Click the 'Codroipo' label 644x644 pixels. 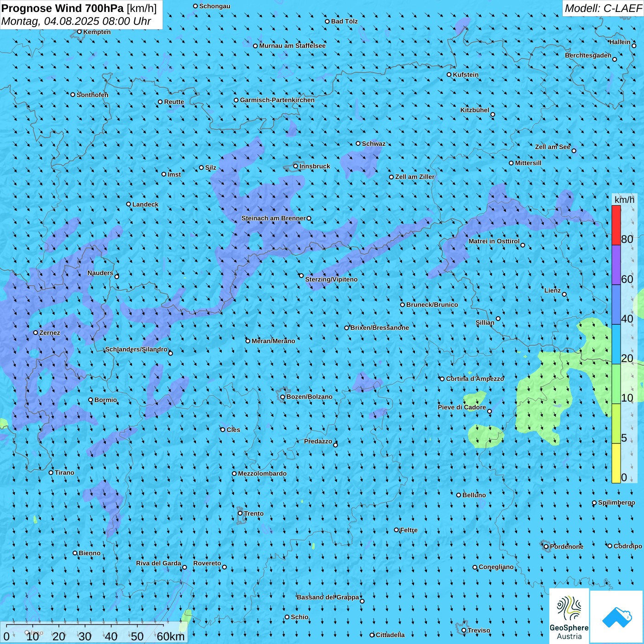[x=628, y=546]
